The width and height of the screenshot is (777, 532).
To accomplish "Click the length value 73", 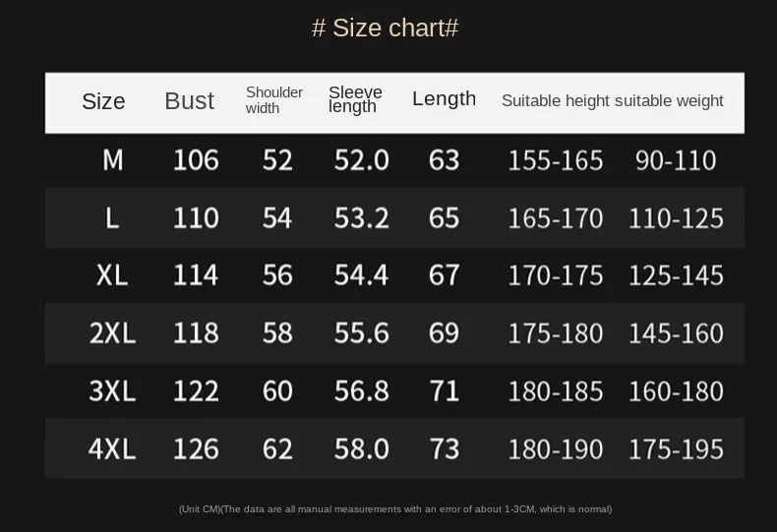I will point(445,449).
